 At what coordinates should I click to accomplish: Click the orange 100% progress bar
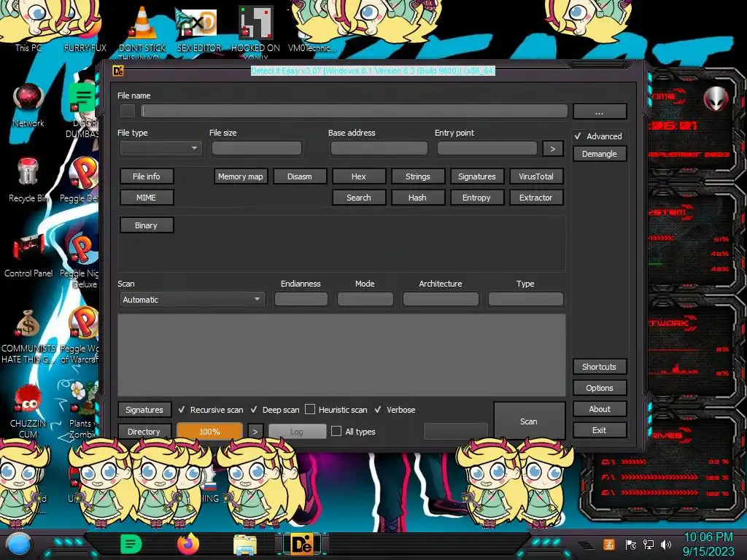(209, 432)
